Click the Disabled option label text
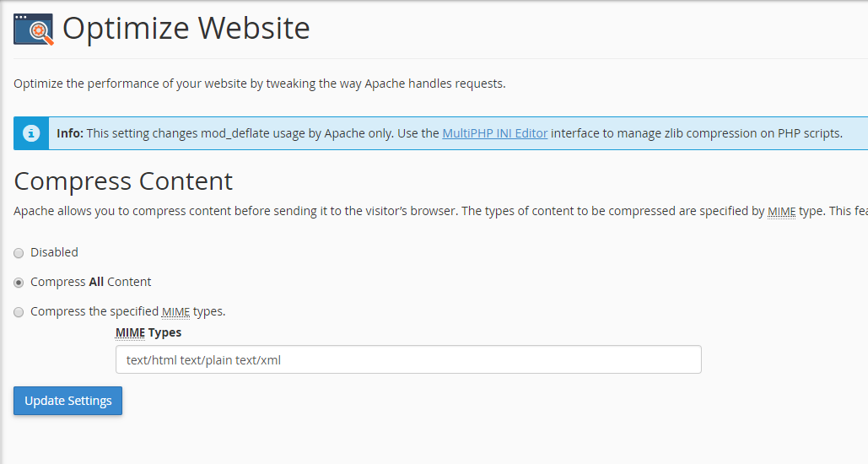 (54, 252)
